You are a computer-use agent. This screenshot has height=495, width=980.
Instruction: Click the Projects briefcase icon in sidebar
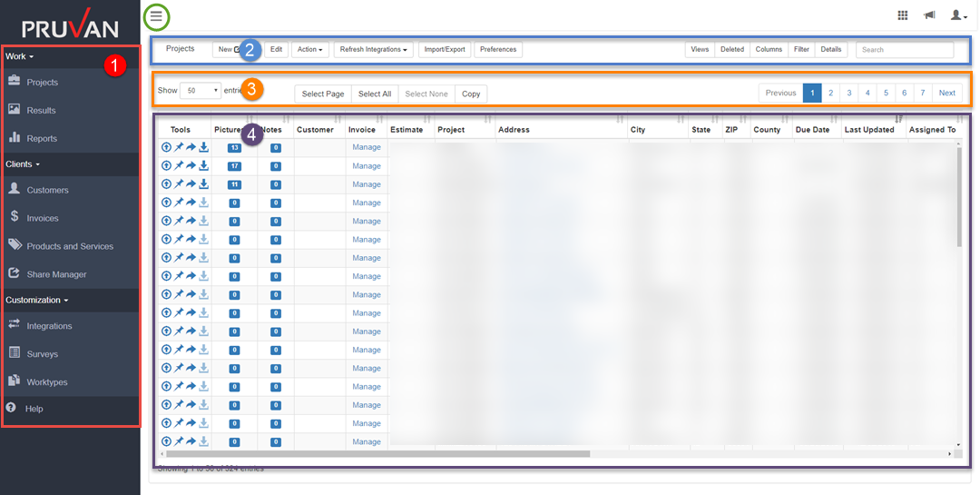tap(15, 82)
